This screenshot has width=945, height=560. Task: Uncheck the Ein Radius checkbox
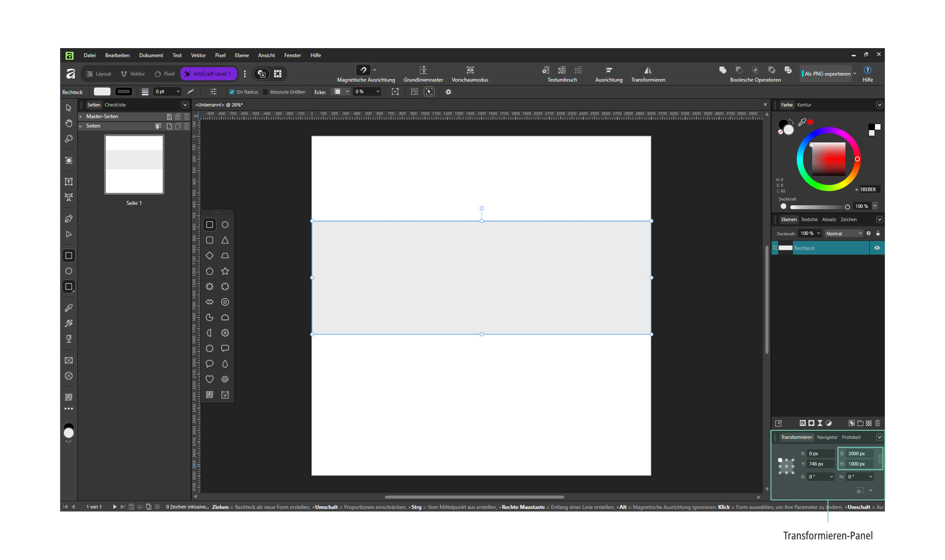point(232,92)
